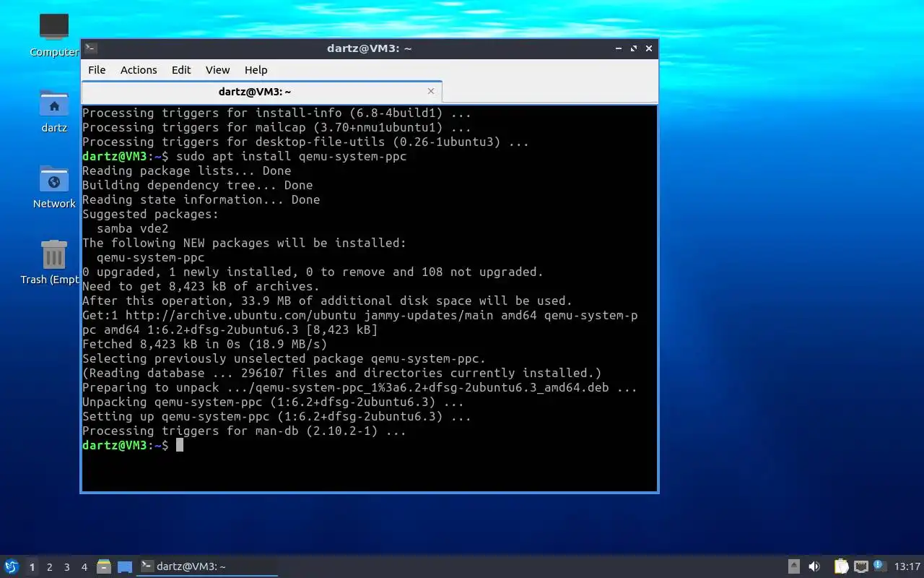The image size is (924, 578).
Task: Click 'Need to get 8,423 kB of archives.' line
Action: (x=201, y=286)
